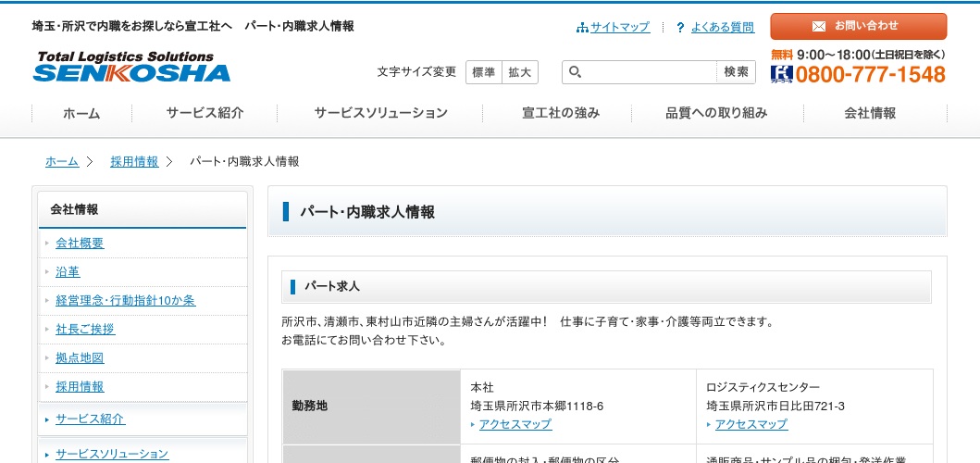Open ロジスティクスセンター アクセスマップ link
This screenshot has width=980, height=463.
tap(751, 424)
